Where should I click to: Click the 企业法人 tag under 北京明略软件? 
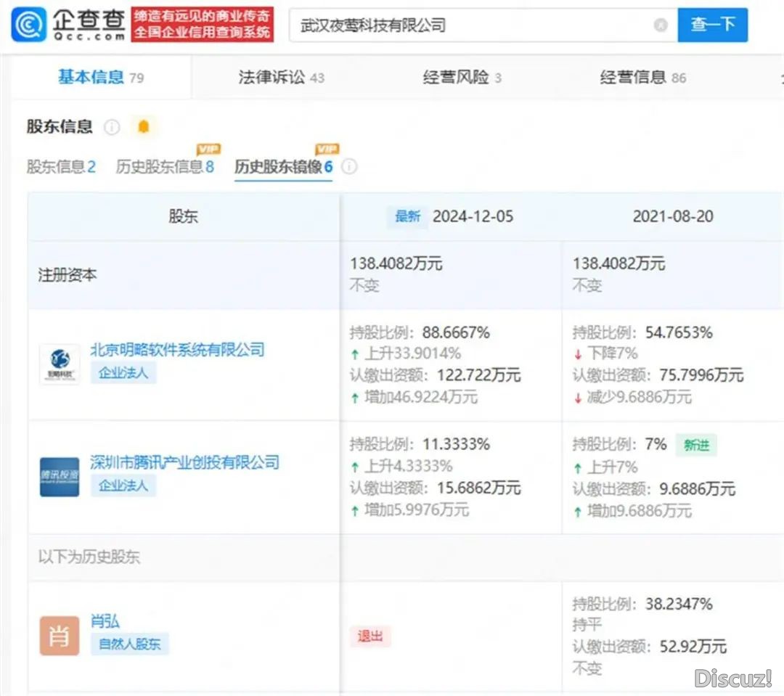[123, 373]
